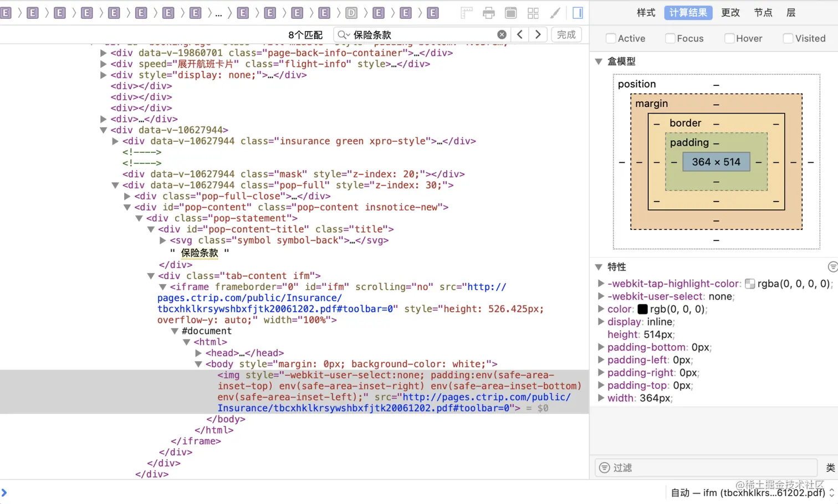Click the breadcrumb ellipsis for collapsed path items

coord(218,13)
